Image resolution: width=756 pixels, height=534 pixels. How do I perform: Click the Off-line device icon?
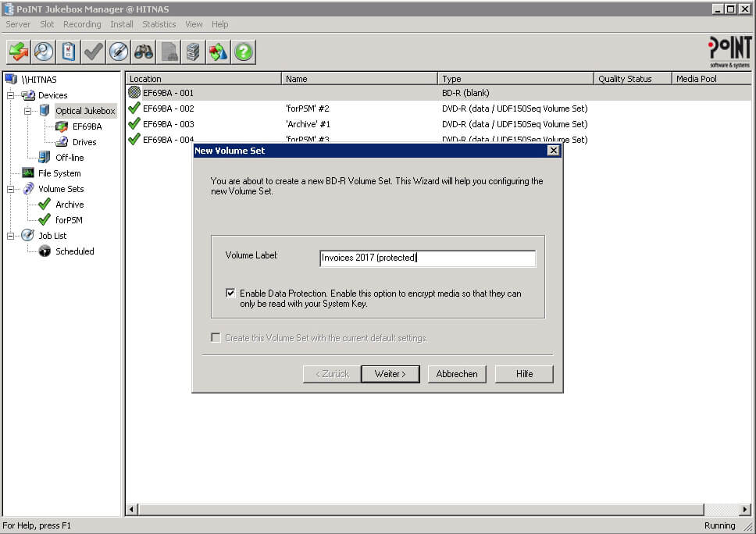pos(45,157)
